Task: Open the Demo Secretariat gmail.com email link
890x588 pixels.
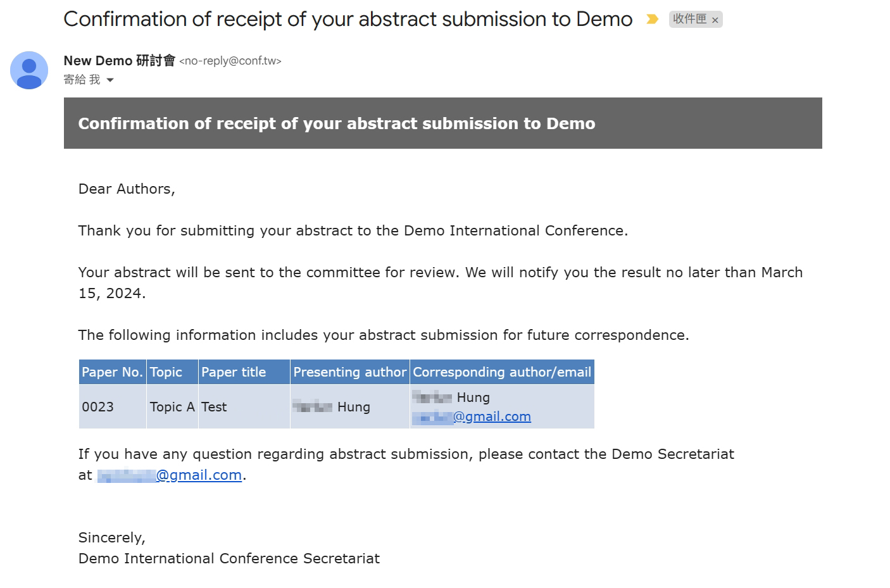Action: click(x=170, y=475)
